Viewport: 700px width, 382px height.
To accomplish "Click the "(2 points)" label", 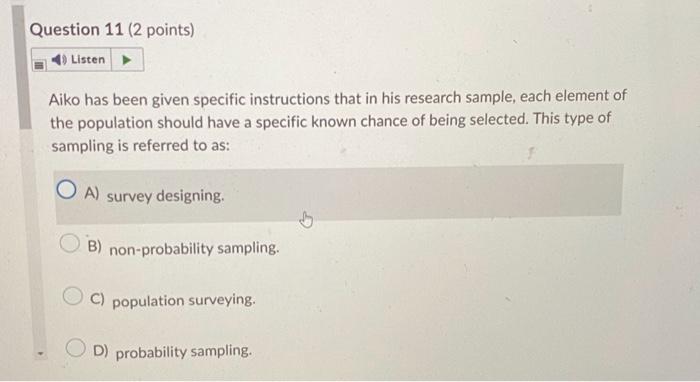I will [161, 30].
